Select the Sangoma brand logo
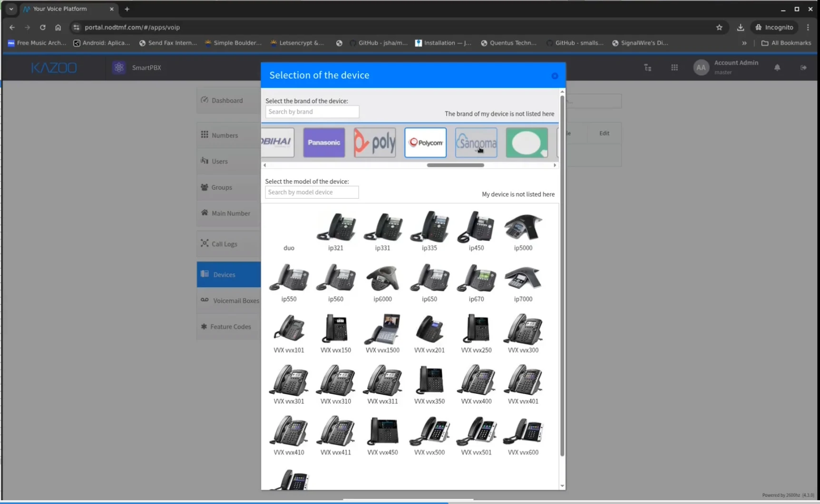 tap(476, 143)
